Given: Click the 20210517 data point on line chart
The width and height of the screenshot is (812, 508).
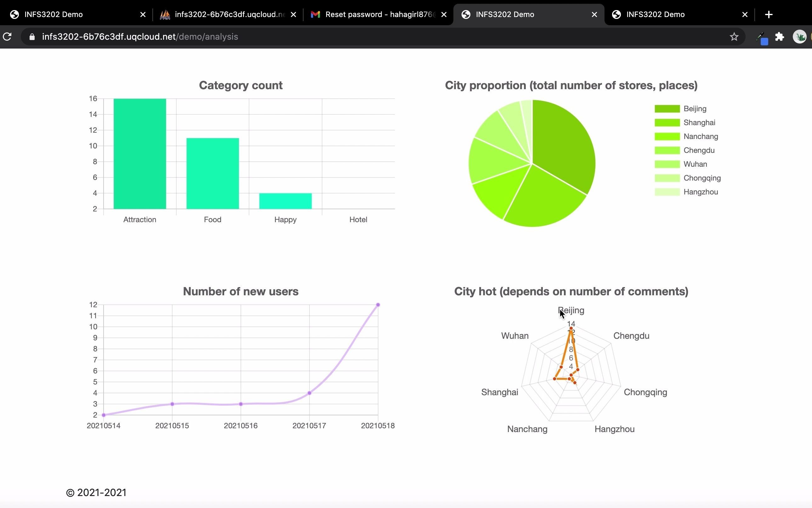Looking at the screenshot, I should [x=309, y=393].
